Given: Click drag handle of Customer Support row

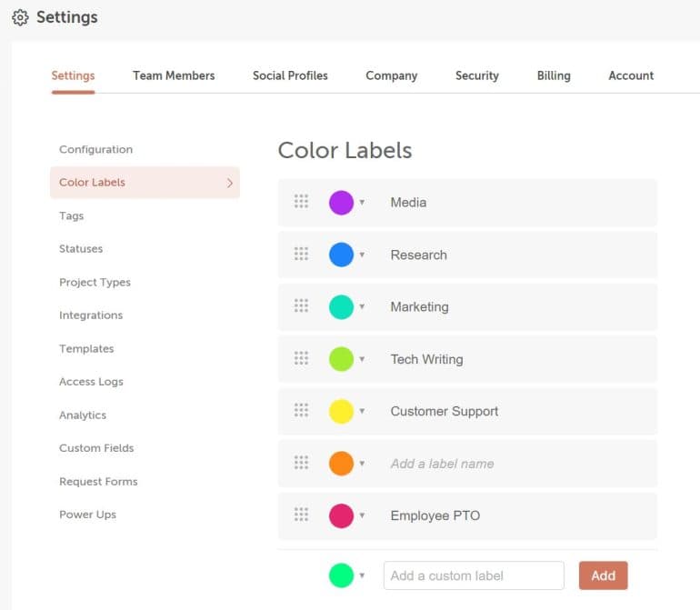Looking at the screenshot, I should (x=301, y=410).
